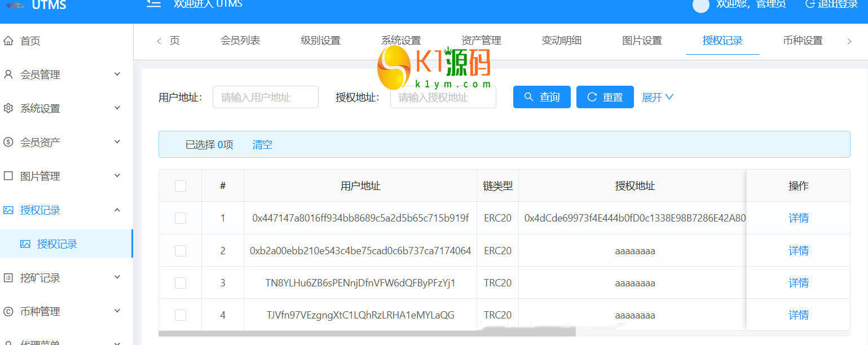This screenshot has width=868, height=345.
Task: Click the copyright icon beside 币种管理
Action: pos(8,311)
